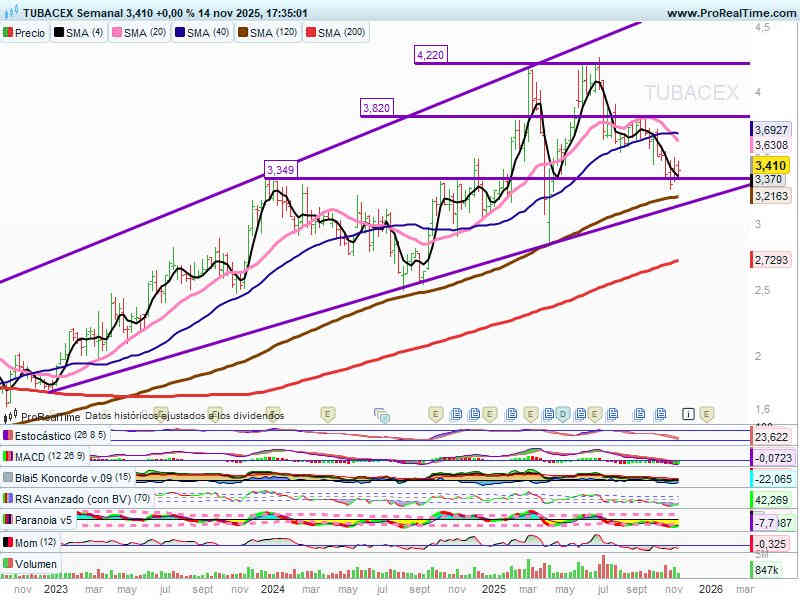Screen dimensions: 800x600
Task: Select the rightmost "E" event marker
Action: pos(706,413)
